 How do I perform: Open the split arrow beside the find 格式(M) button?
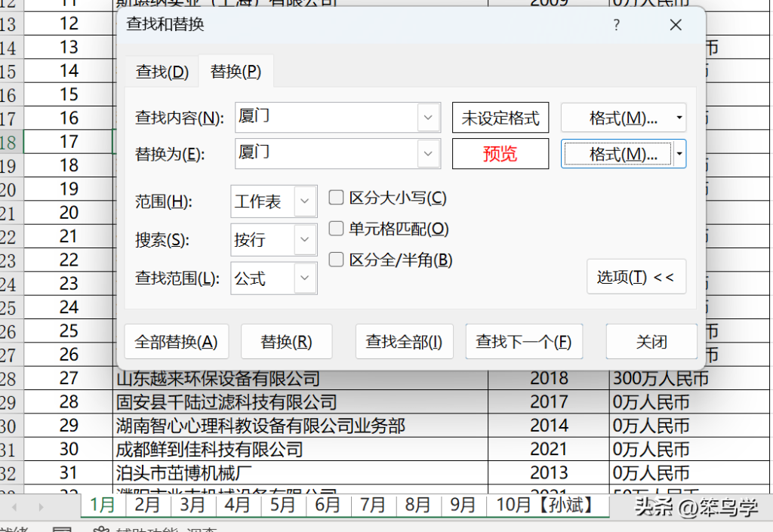[679, 118]
